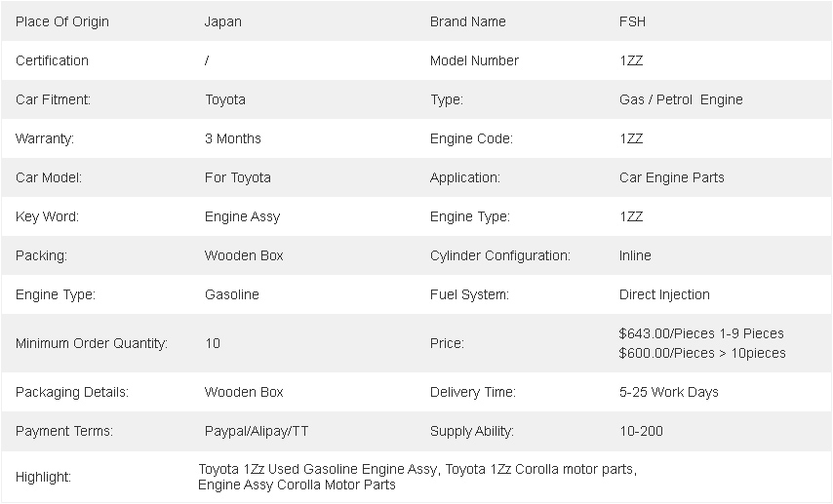Select the "5-25 Work Days" delivery time
Screen dimensions: 833x504
(x=669, y=392)
